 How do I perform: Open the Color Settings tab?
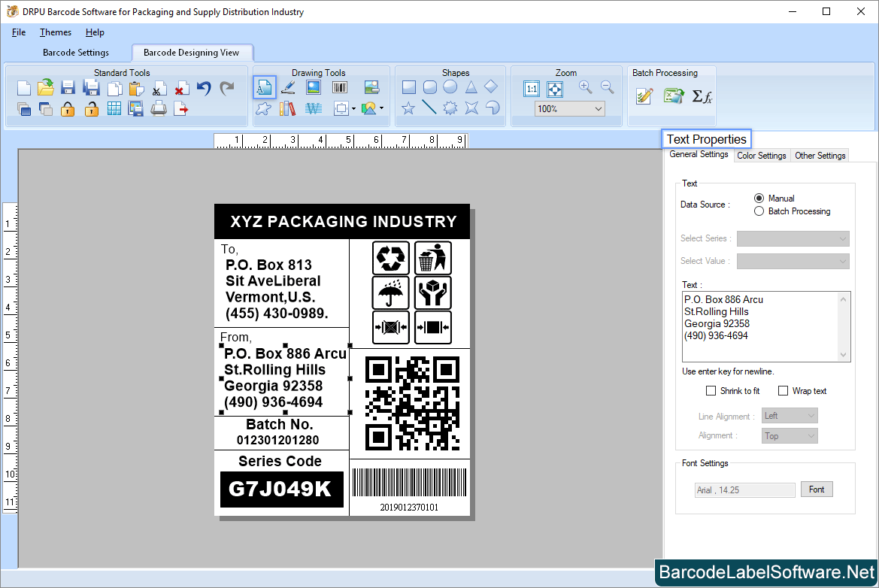point(761,156)
